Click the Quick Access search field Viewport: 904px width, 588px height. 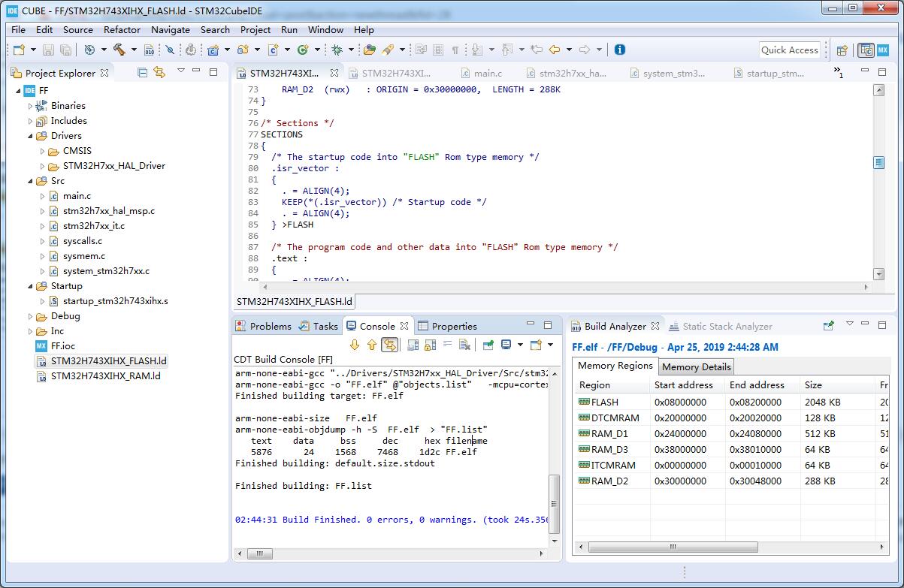coord(789,50)
